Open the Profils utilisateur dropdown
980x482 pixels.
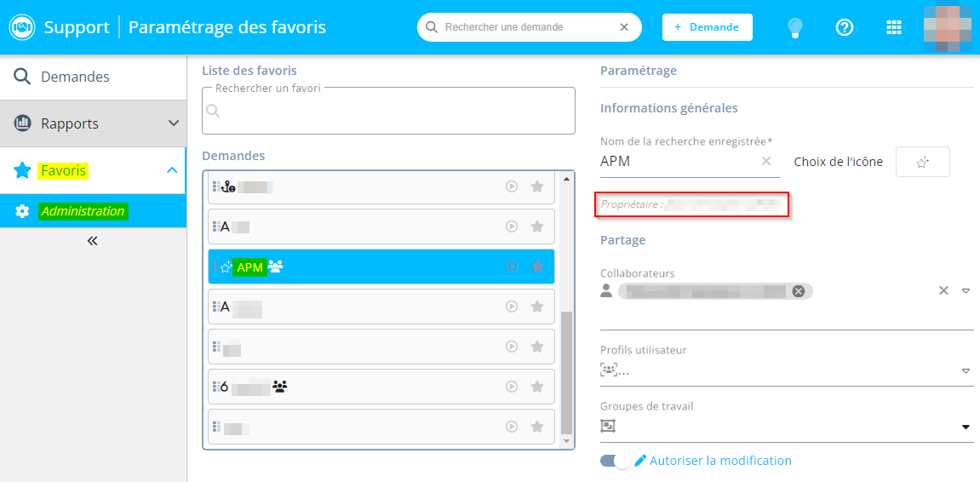tap(966, 370)
